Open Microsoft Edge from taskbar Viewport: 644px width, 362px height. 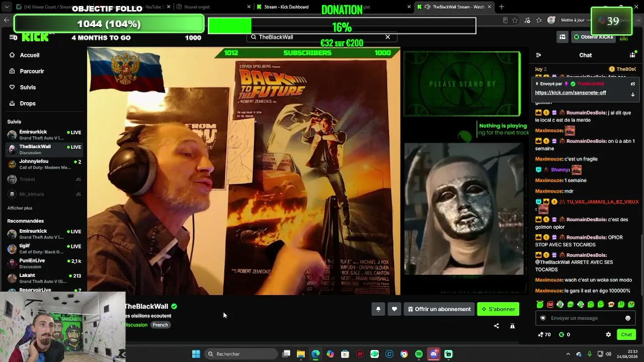pos(315,354)
